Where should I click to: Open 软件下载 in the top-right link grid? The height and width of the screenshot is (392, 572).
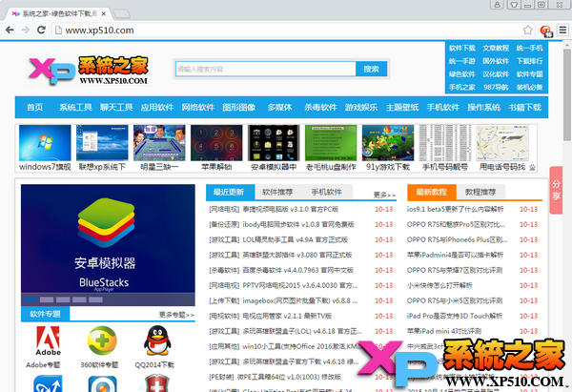[x=461, y=49]
